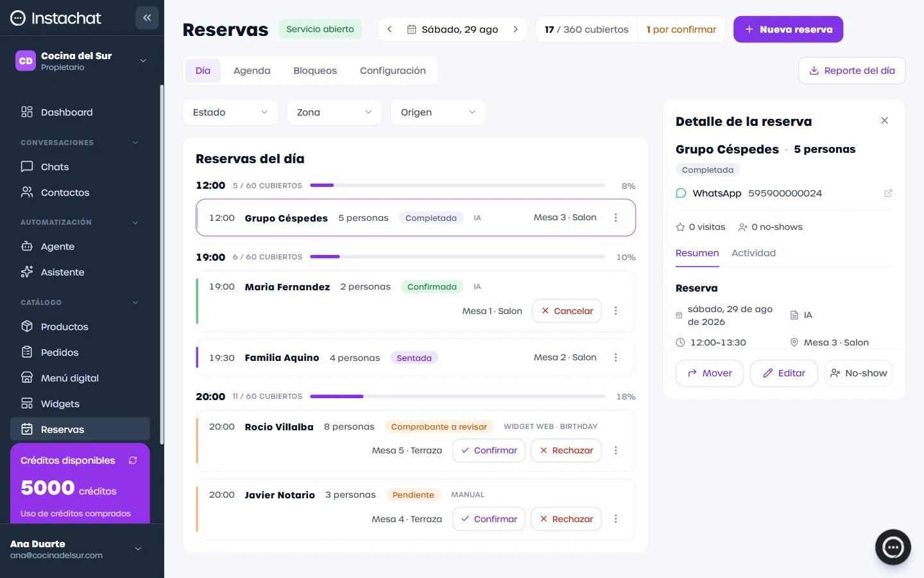The image size is (924, 578).
Task: Switch to the Bloqueos tab
Action: tap(315, 71)
